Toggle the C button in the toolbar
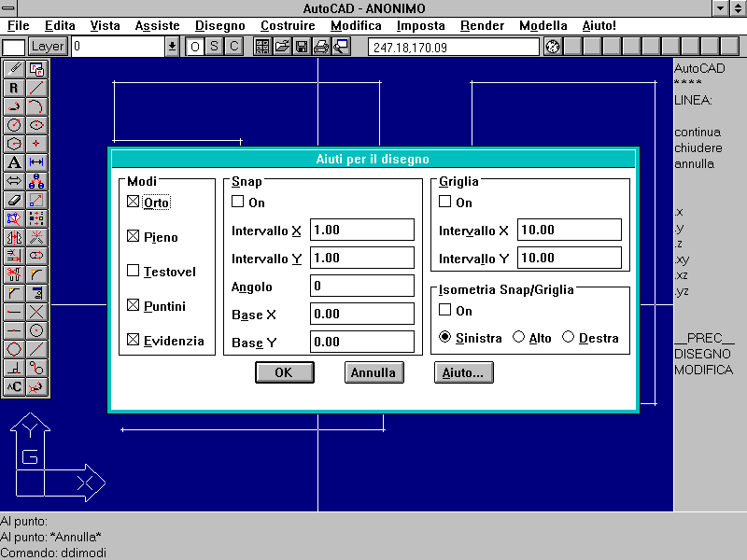747x560 pixels. [x=234, y=47]
